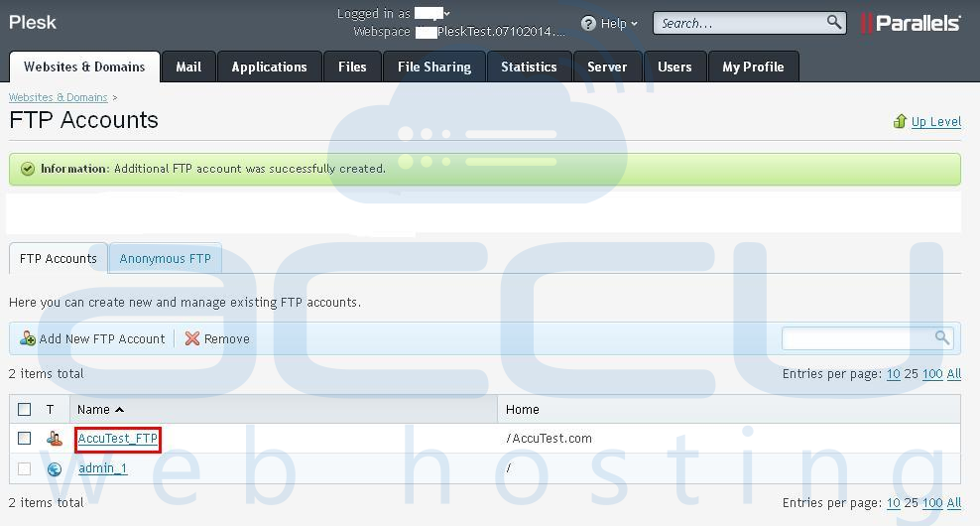Open the AccuTest_FTP account link
The image size is (980, 526).
click(x=117, y=439)
